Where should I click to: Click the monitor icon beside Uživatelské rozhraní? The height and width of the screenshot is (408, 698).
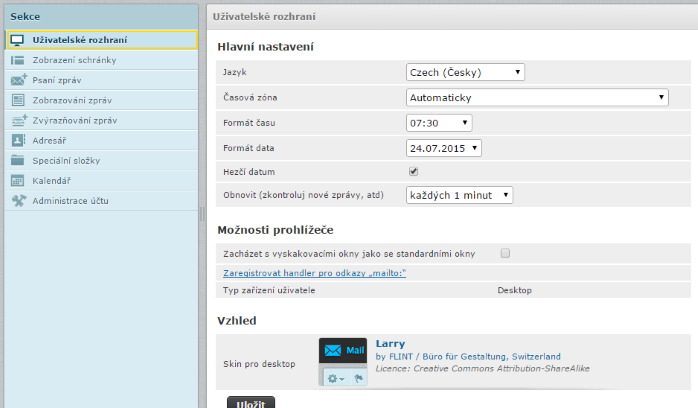coord(17,40)
